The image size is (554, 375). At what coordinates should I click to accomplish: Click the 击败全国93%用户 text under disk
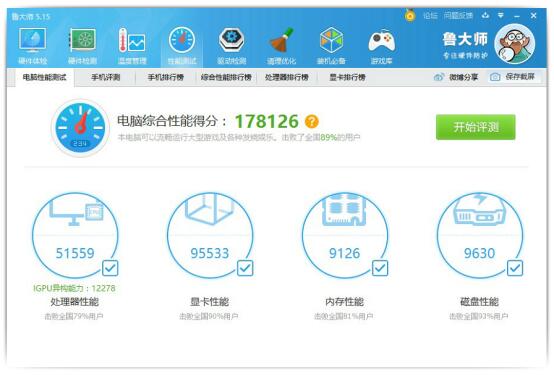[479, 316]
